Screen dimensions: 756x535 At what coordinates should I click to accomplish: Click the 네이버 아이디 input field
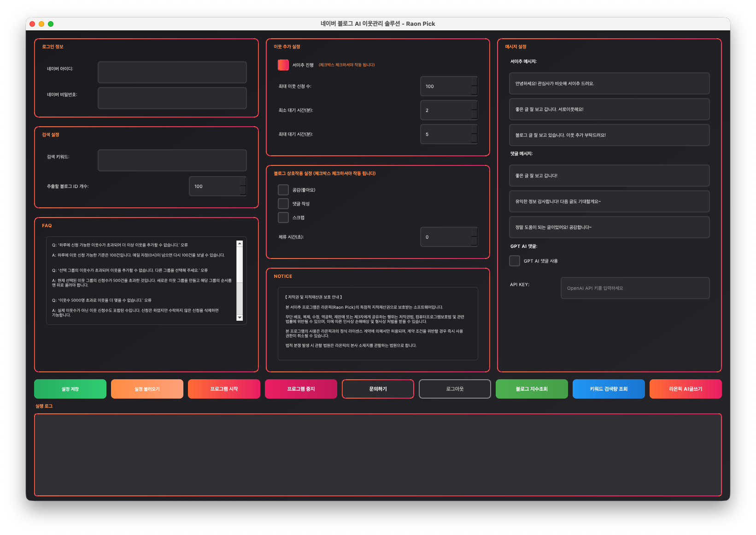click(172, 72)
